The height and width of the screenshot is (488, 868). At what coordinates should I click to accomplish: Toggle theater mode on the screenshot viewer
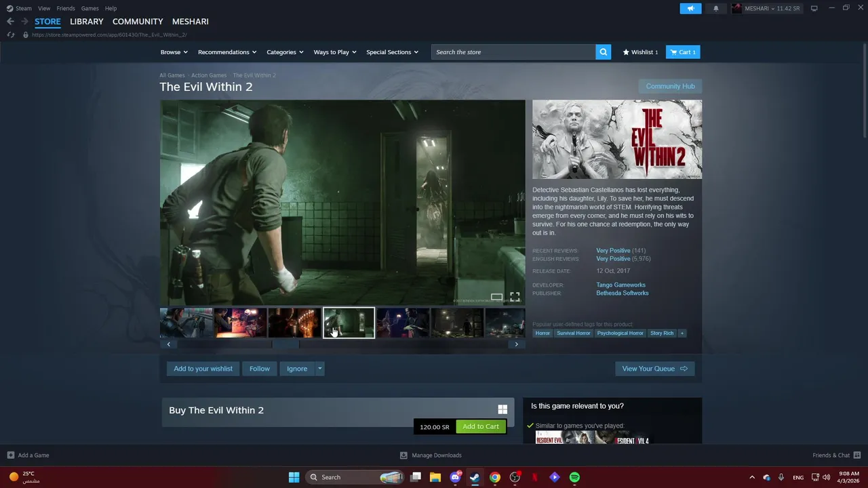(496, 297)
